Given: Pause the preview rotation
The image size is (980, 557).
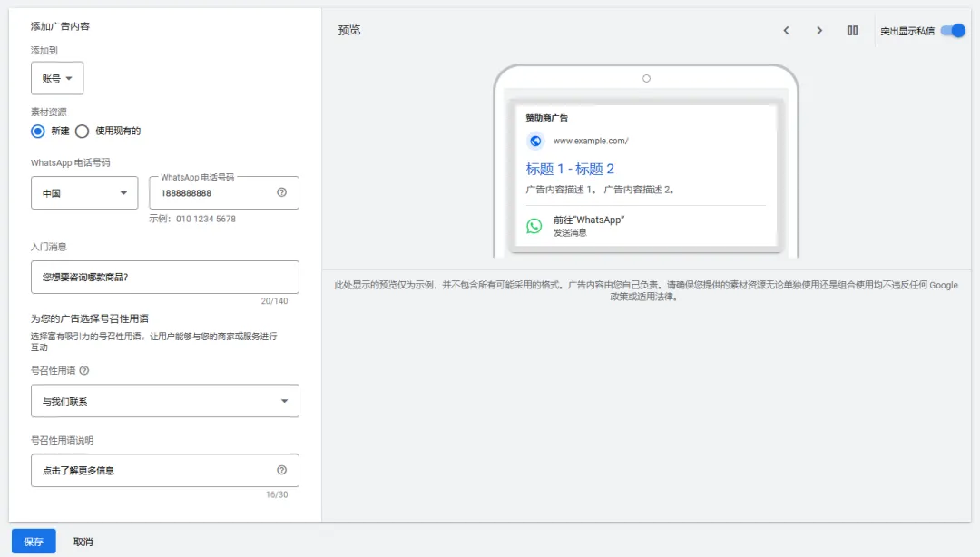Looking at the screenshot, I should click(x=852, y=31).
